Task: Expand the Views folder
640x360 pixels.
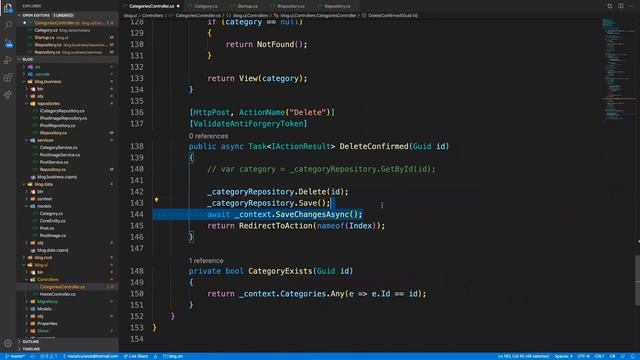Action: click(x=67, y=331)
